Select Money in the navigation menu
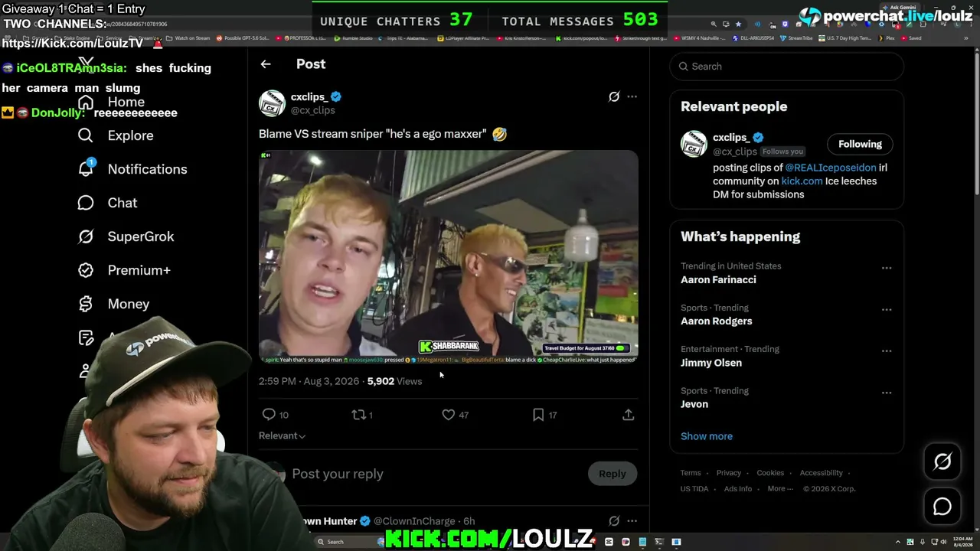This screenshot has height=551, width=980. point(129,304)
